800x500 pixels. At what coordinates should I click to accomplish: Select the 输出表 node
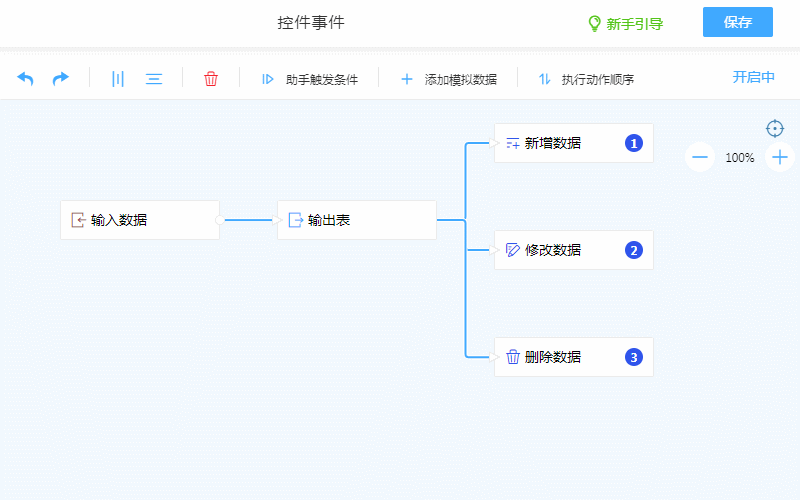click(356, 220)
